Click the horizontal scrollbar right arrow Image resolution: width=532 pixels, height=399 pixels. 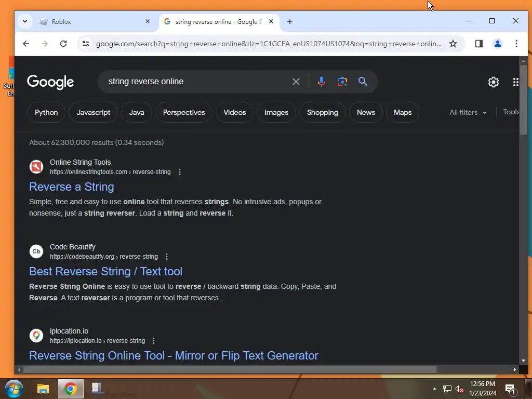coord(515,369)
